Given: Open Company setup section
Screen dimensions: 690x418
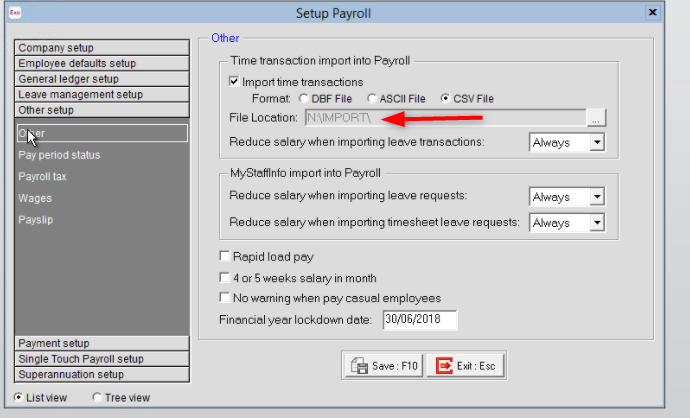Looking at the screenshot, I should (102, 48).
